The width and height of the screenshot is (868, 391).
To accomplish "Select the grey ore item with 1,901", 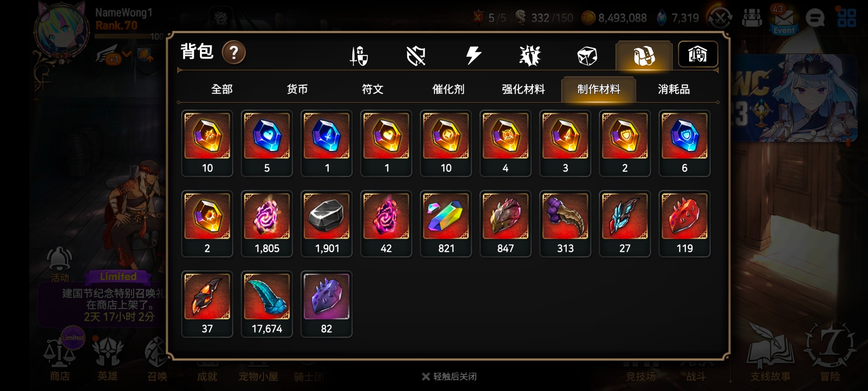I will click(x=327, y=224).
